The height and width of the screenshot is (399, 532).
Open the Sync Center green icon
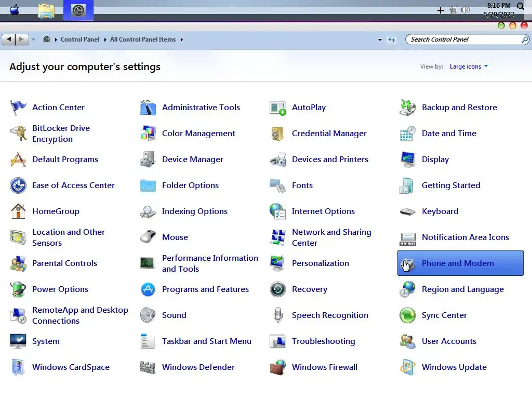pos(407,315)
